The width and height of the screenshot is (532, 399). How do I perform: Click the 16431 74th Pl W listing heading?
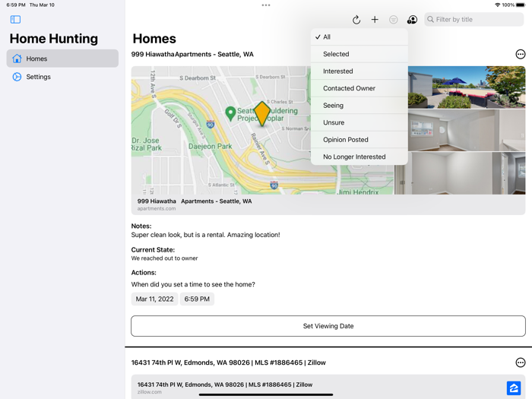tap(228, 363)
